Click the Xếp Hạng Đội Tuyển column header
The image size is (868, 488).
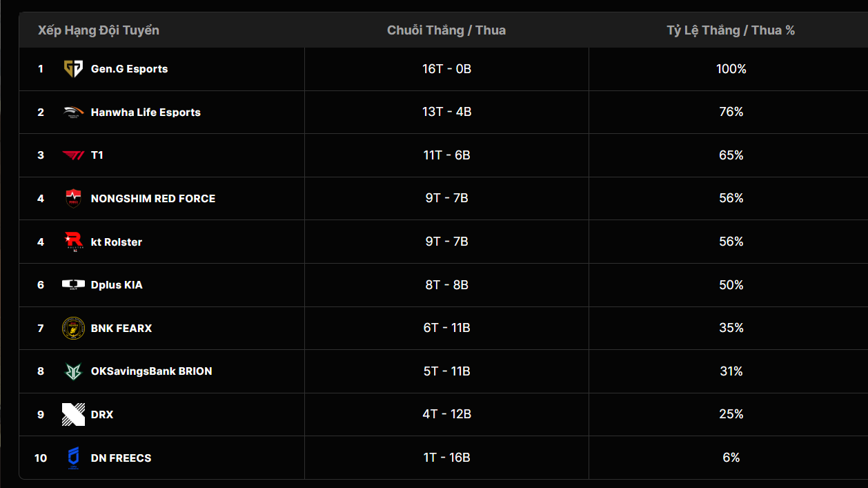tap(99, 30)
